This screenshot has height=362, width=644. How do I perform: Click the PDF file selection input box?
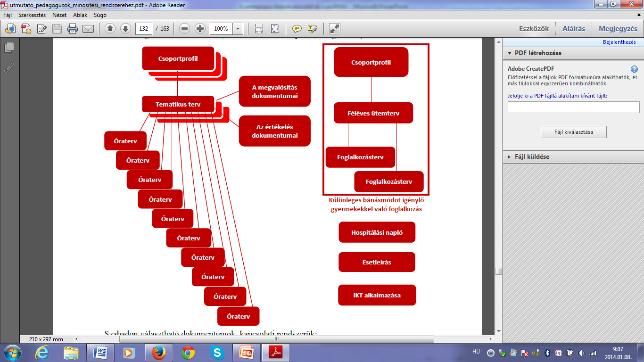click(x=573, y=107)
